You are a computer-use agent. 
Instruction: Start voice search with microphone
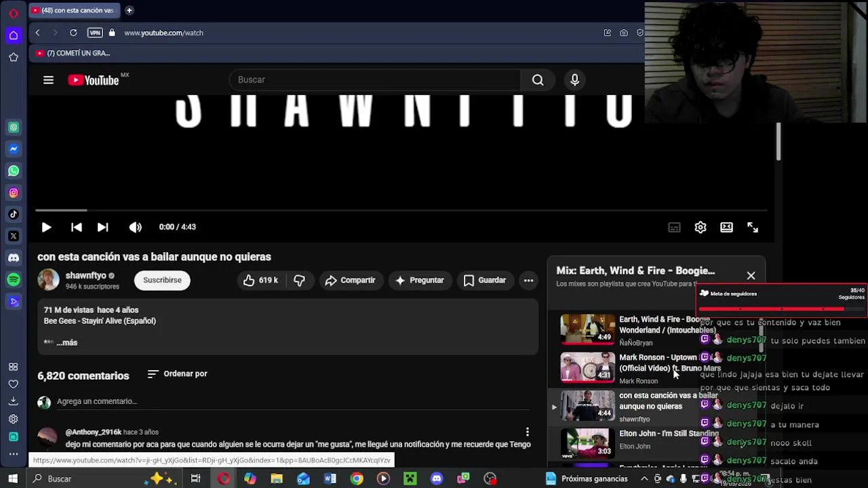tap(574, 80)
